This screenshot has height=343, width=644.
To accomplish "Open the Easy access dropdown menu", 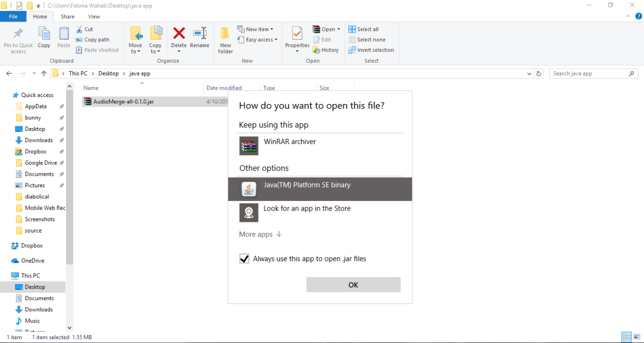I will pos(261,40).
